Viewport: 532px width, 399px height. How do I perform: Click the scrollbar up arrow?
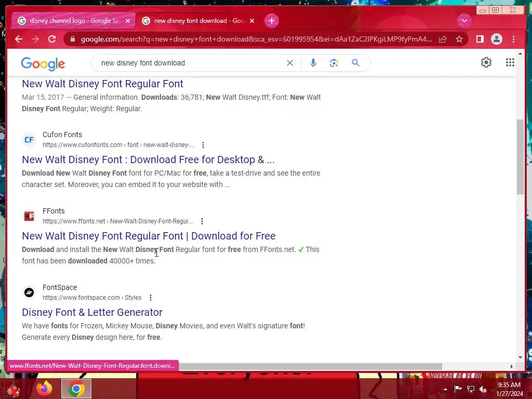pos(521,54)
